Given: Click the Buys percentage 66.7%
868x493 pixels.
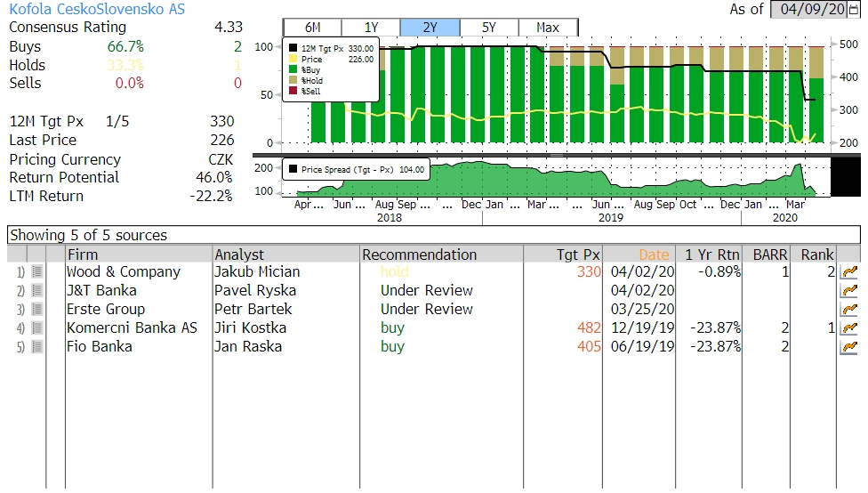Looking at the screenshot, I should 125,46.
